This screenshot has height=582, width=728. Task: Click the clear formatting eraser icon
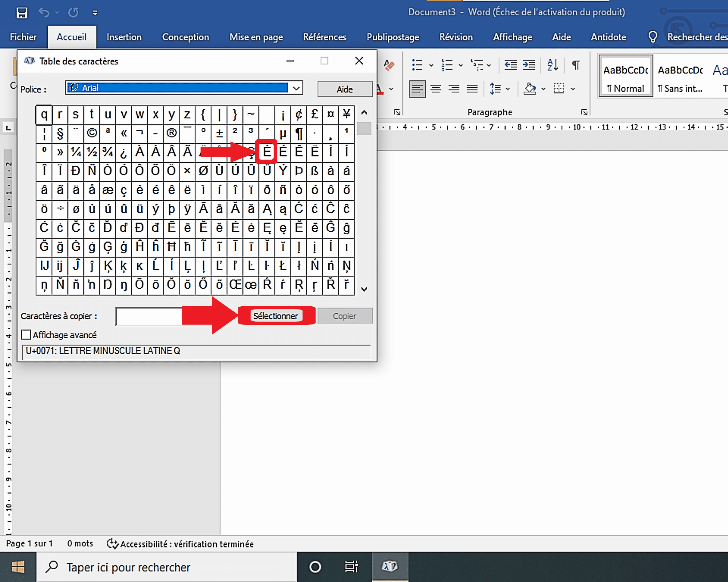pyautogui.click(x=389, y=65)
